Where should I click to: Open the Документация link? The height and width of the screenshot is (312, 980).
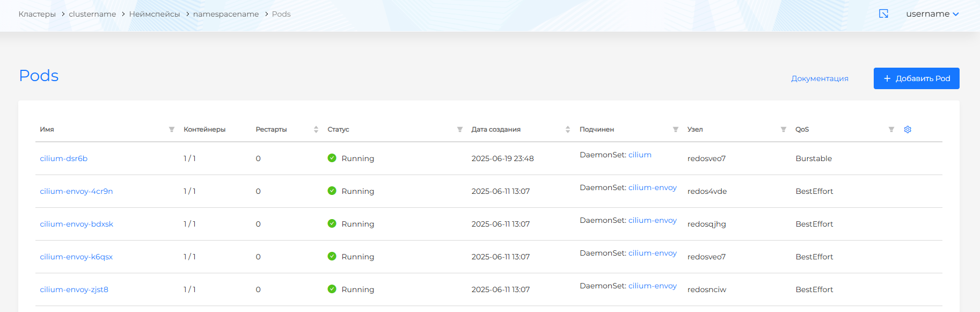point(820,78)
